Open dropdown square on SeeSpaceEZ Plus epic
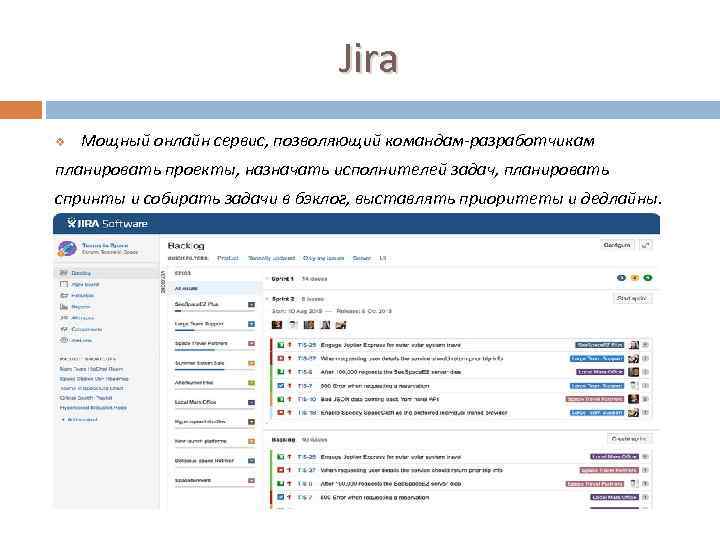720x540 pixels. 251,304
